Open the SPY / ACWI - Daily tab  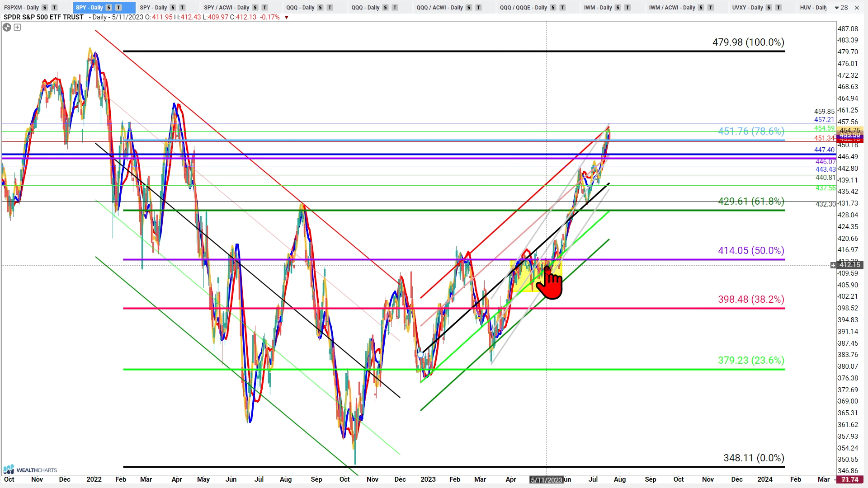coord(226,8)
